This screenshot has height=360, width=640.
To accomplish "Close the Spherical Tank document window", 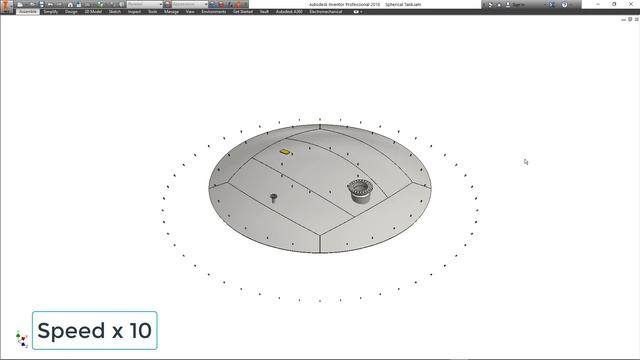I will [x=636, y=19].
